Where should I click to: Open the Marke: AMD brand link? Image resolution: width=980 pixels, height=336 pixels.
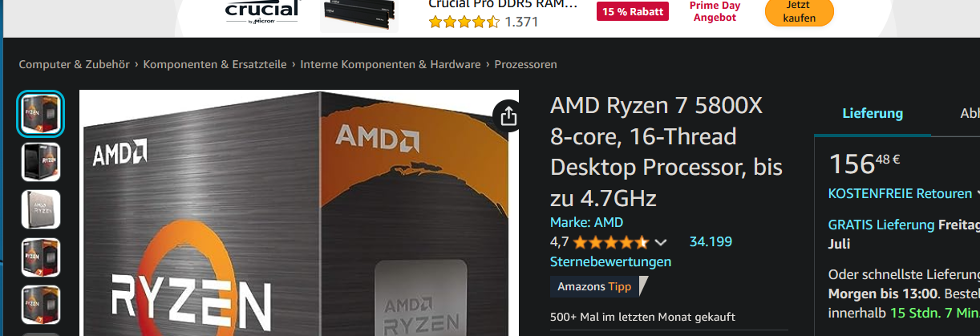pyautogui.click(x=586, y=222)
